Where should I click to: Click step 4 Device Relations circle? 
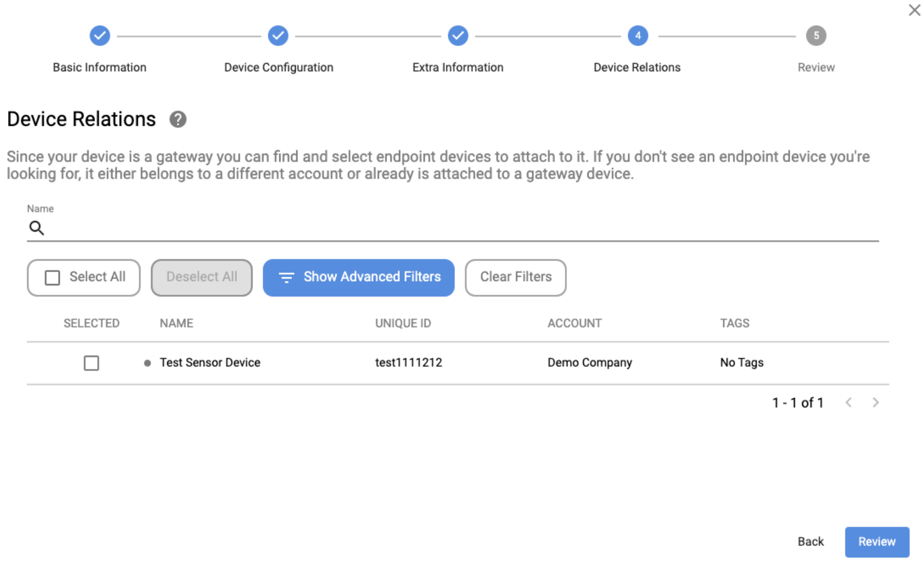pos(638,36)
